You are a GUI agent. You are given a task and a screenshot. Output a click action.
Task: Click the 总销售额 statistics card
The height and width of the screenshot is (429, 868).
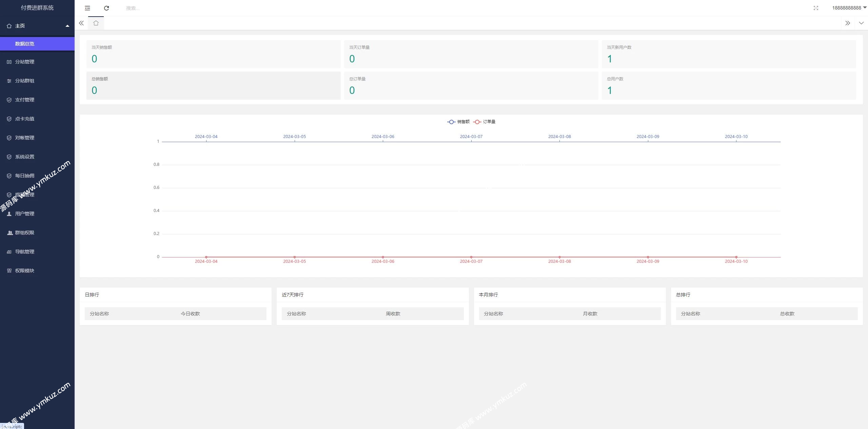point(213,85)
